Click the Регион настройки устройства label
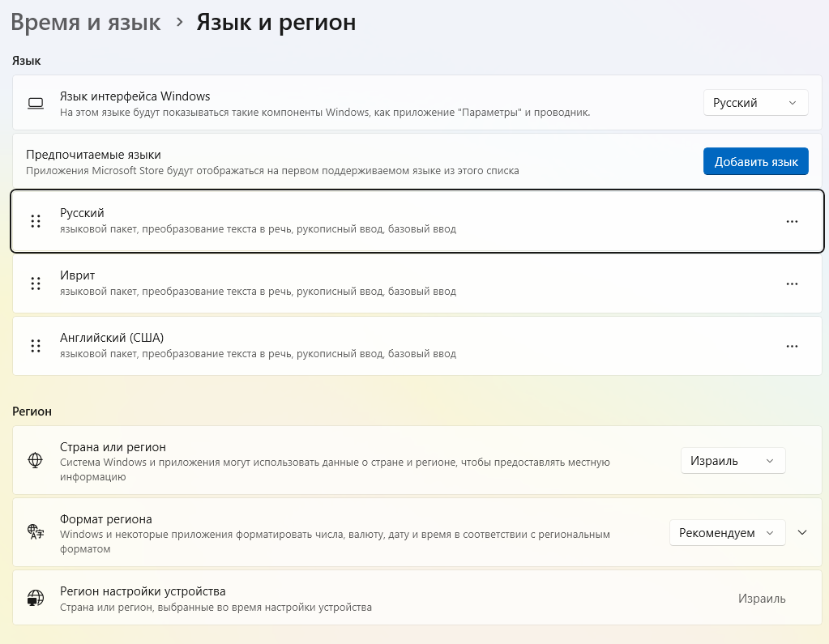 pos(143,591)
